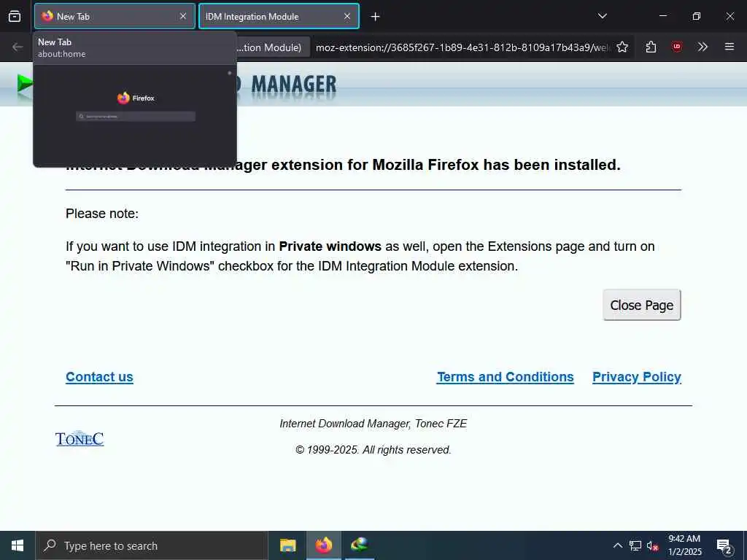Go back with the back arrow
This screenshot has width=747, height=560.
tap(18, 47)
